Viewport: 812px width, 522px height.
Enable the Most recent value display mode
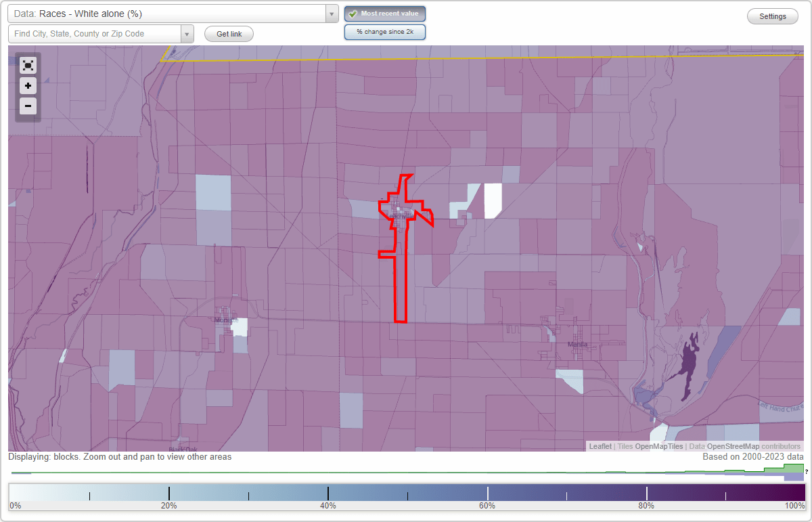tap(384, 13)
